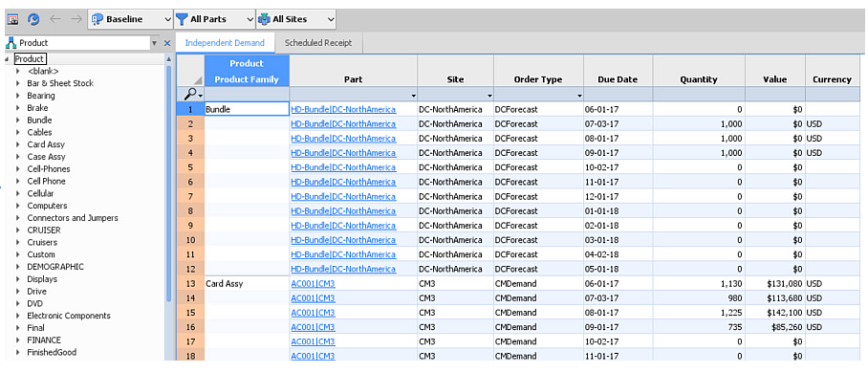Open the Baseline scenario dropdown
Screen dimensions: 868x373
coord(167,19)
